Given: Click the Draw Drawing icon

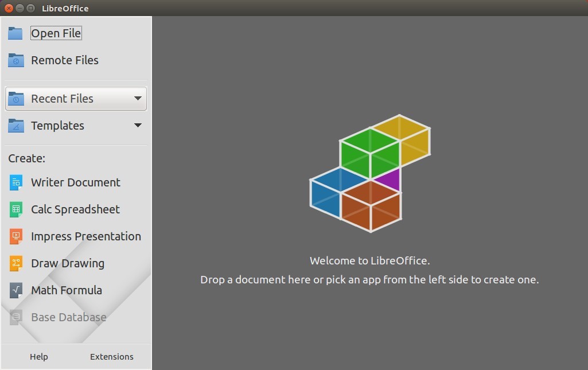Looking at the screenshot, I should (15, 263).
